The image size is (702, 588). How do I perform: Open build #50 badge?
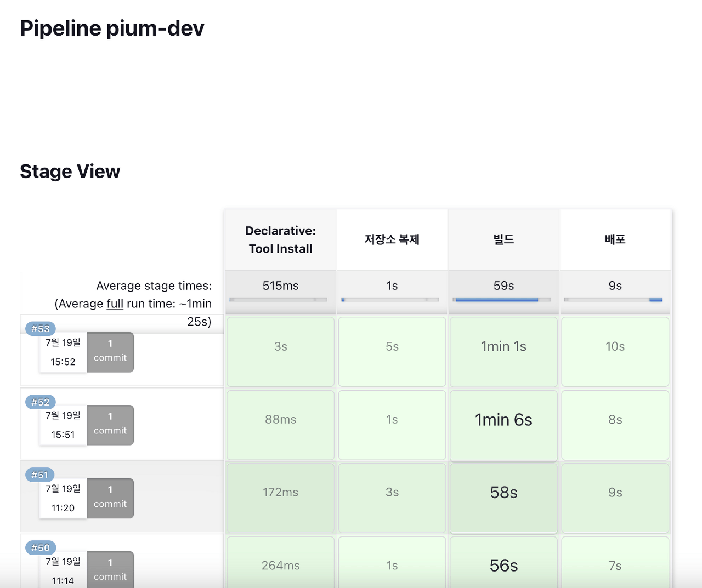tap(41, 548)
